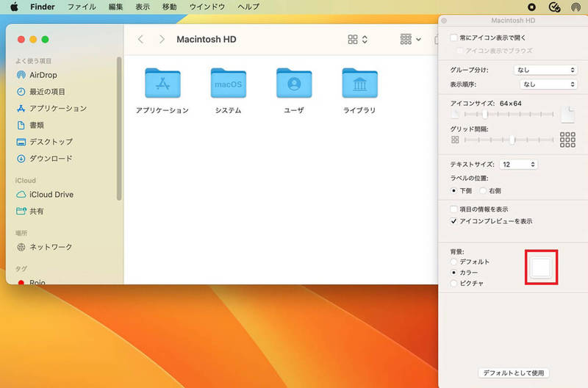Open Downloads (ダウンロード) in sidebar
This screenshot has width=588, height=388.
45,159
